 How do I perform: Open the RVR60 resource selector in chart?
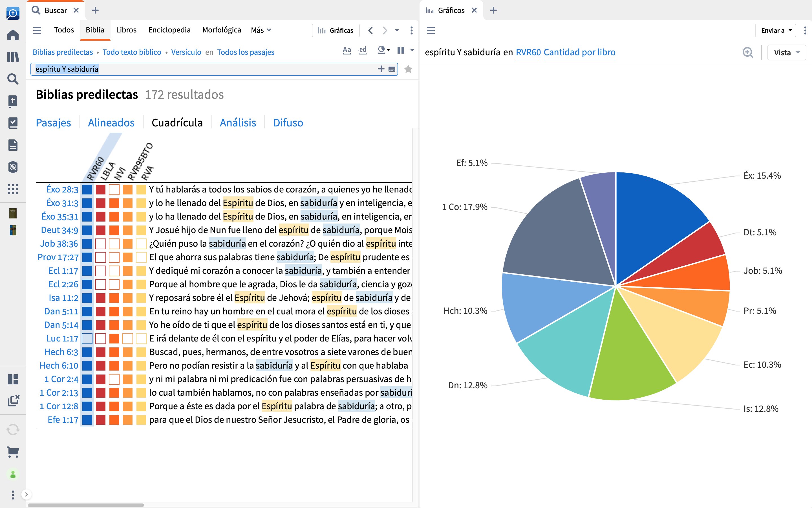coord(528,52)
